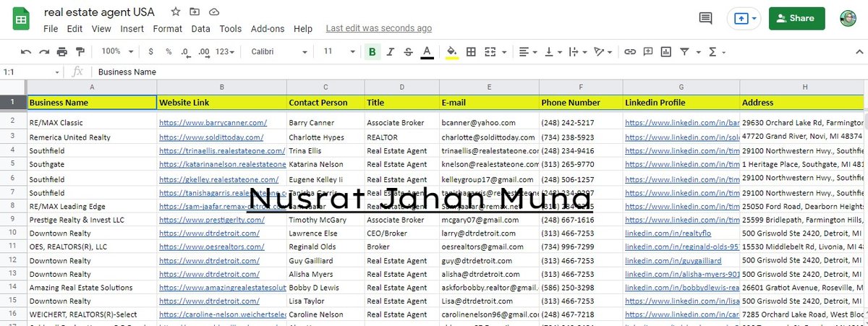
Task: Create a filter
Action: (x=684, y=52)
